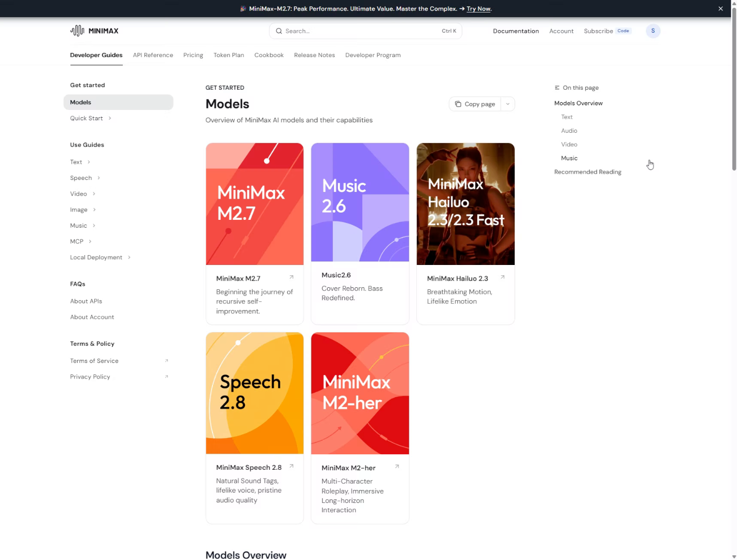Jump to Models Overview in page outline
737x560 pixels.
[x=578, y=103]
